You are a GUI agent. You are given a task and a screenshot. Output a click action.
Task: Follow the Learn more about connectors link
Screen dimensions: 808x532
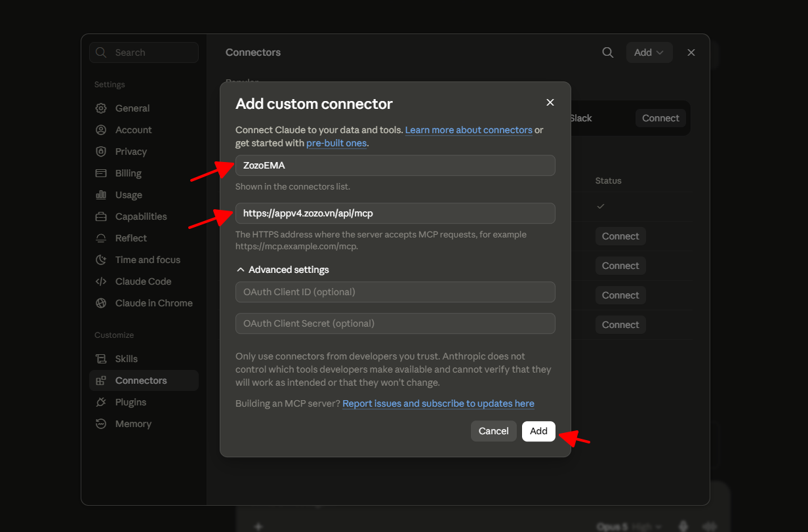coord(468,130)
